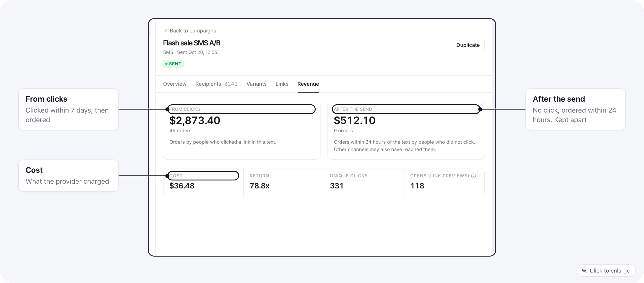This screenshot has height=283, width=644.
Task: Click the $2,873.40 from clicks value
Action: click(x=195, y=121)
